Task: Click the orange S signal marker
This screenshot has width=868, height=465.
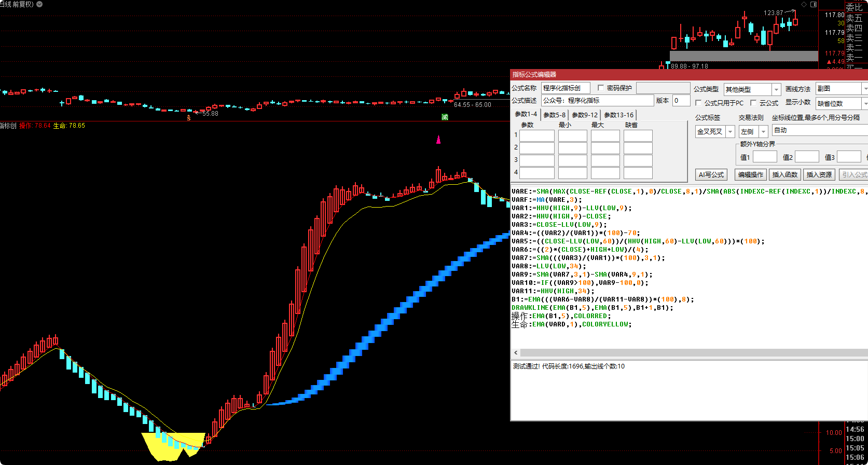Action: 189,118
